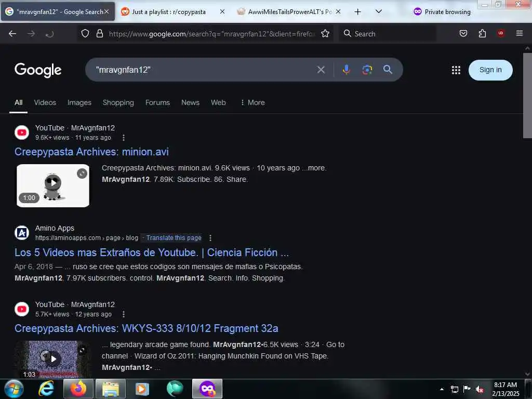Open Creepypasta Archives: minion.avi link
532x399 pixels.
click(91, 152)
